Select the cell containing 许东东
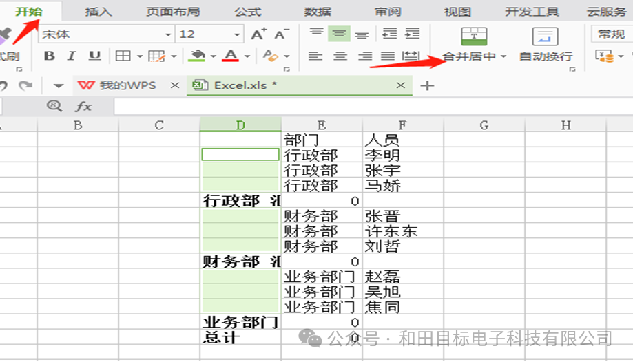This screenshot has height=364, width=633. point(403,231)
